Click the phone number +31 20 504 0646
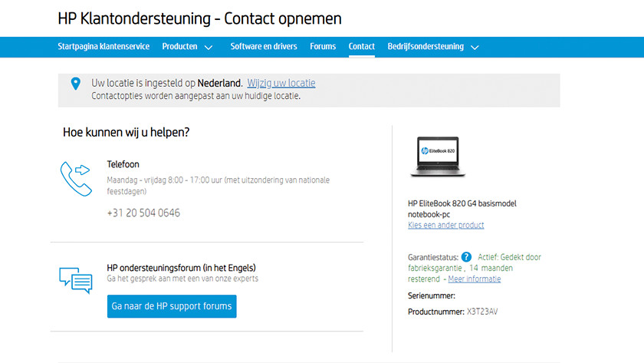The image size is (644, 363). [x=143, y=213]
